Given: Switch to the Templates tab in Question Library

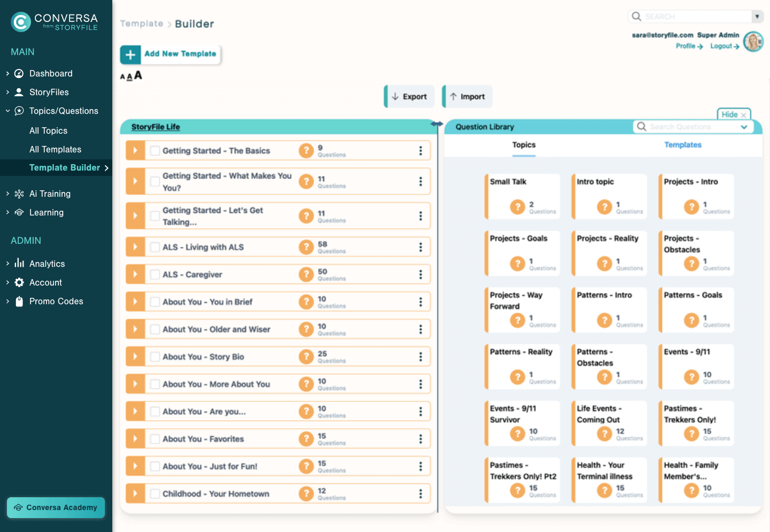Looking at the screenshot, I should coord(683,145).
